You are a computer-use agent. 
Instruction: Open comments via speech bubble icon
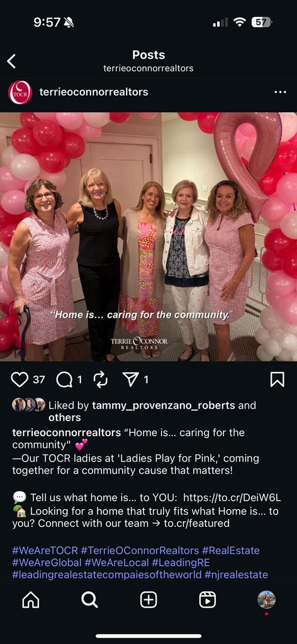pyautogui.click(x=64, y=380)
